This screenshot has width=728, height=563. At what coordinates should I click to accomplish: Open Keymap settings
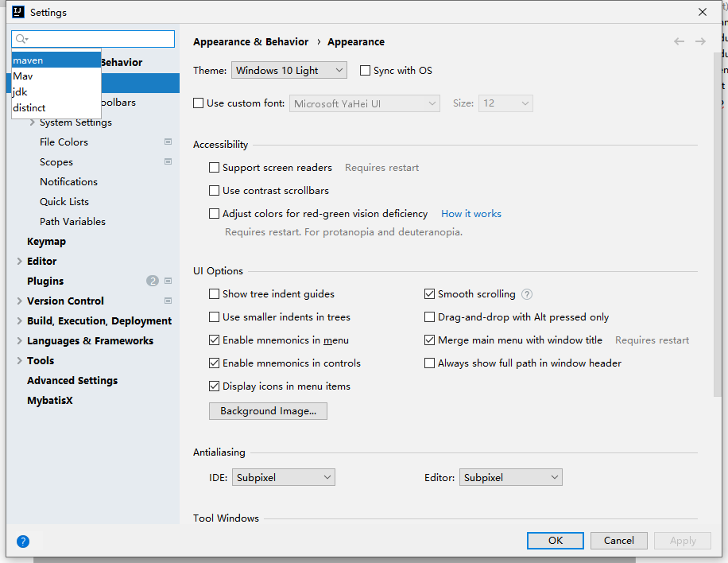coord(46,242)
